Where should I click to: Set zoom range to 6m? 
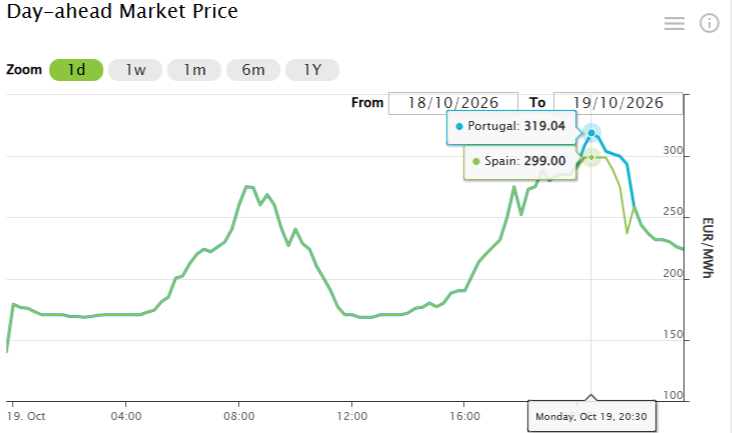click(253, 70)
